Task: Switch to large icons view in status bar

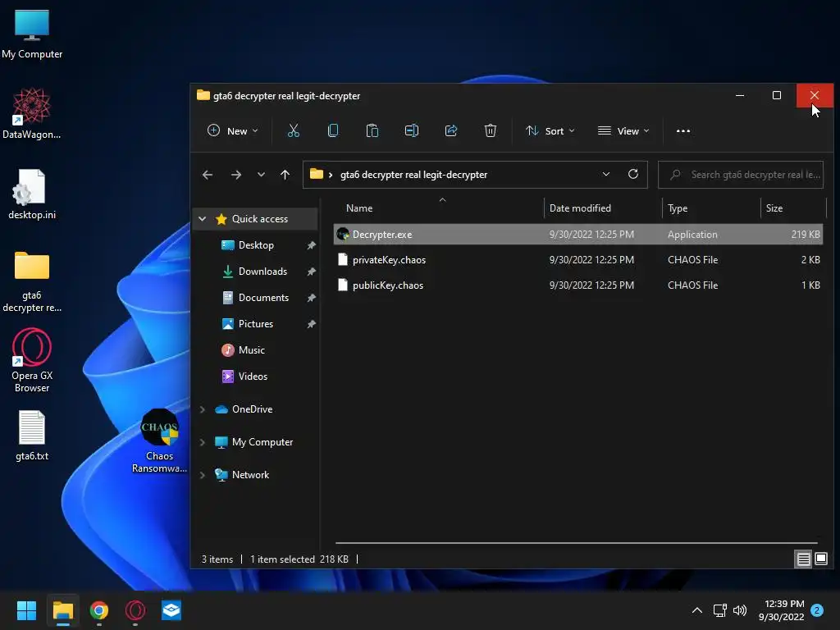Action: pos(820,559)
